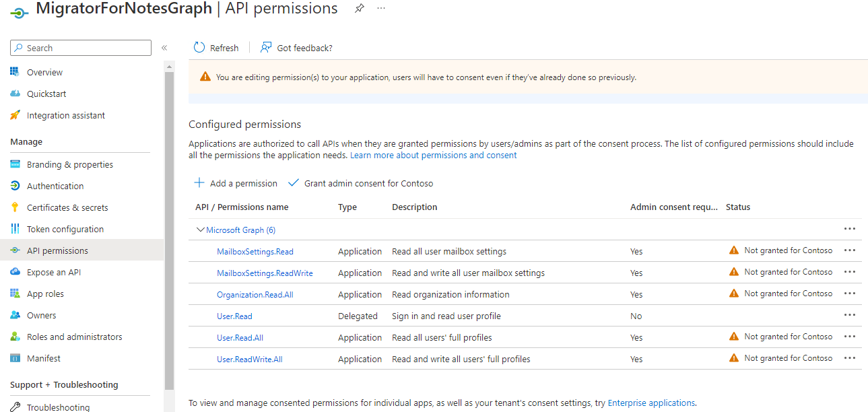Select the Token configuration icon

coord(15,228)
